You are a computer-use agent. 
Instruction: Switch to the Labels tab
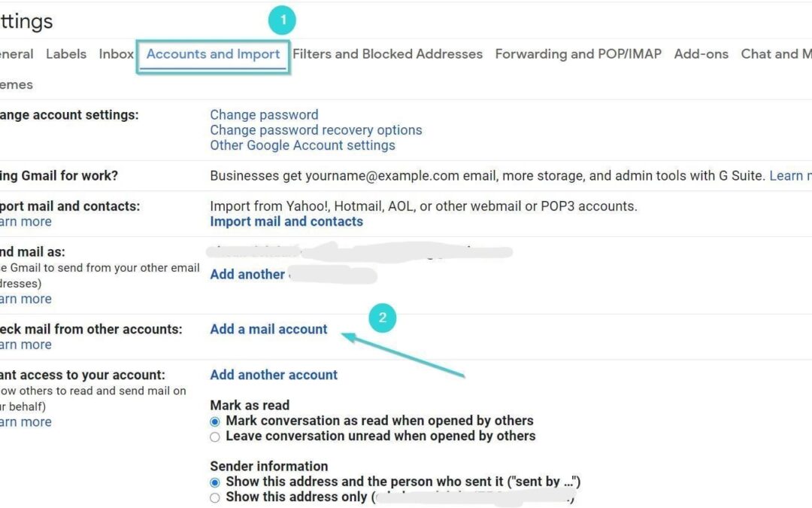tap(66, 54)
